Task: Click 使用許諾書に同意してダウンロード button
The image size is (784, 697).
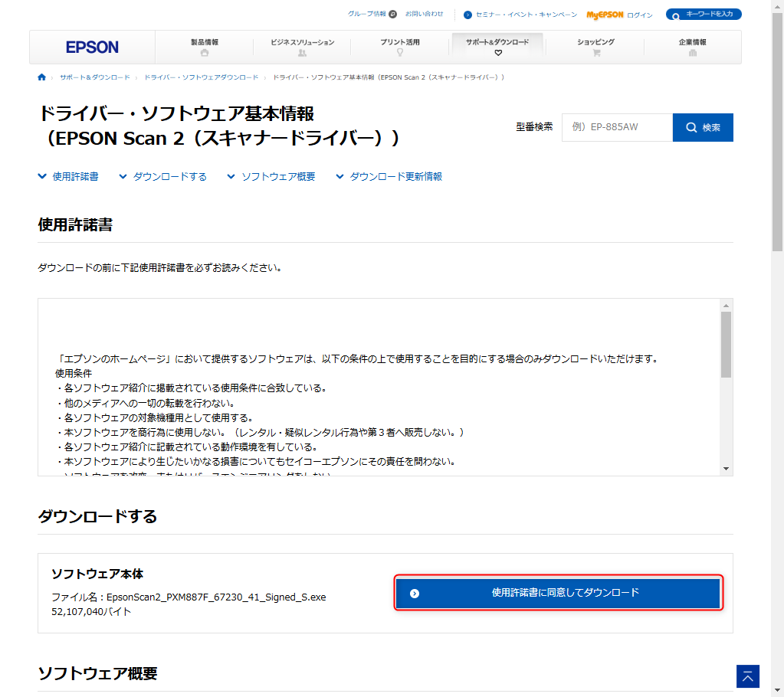Action: pos(559,593)
